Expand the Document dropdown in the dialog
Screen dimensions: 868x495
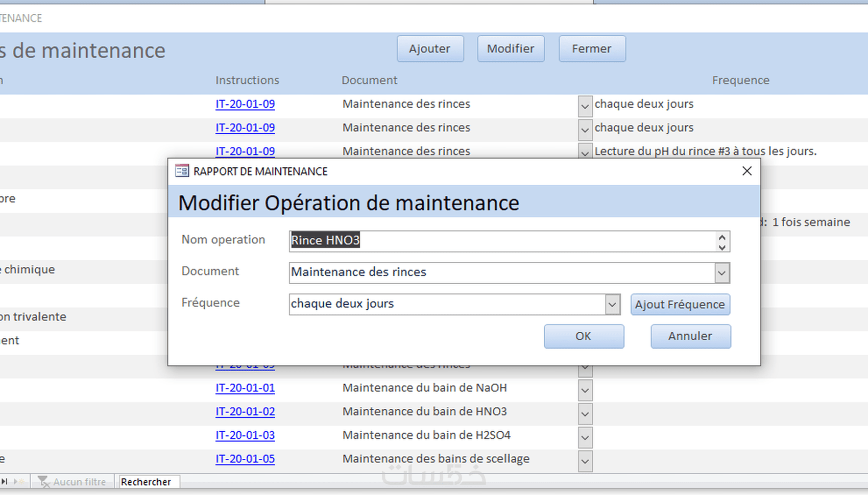(721, 273)
